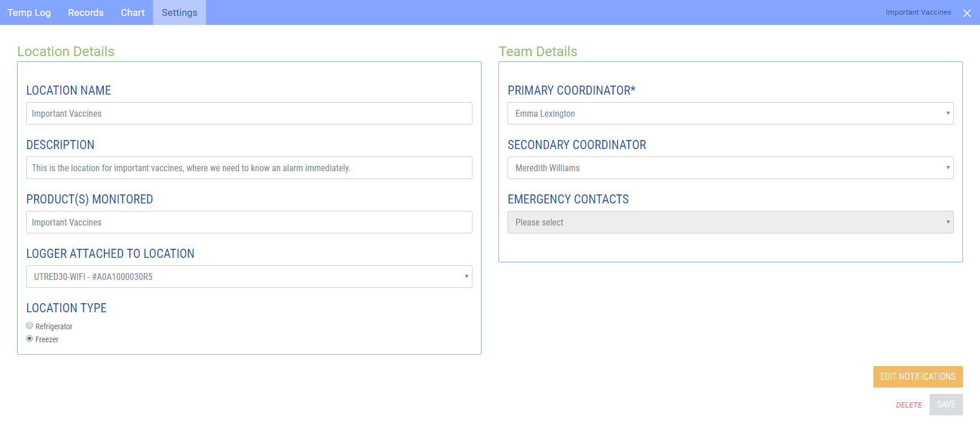Viewport: 980px width, 425px height.
Task: Expand the Logger Attached to Location dropdown
Action: pos(249,277)
